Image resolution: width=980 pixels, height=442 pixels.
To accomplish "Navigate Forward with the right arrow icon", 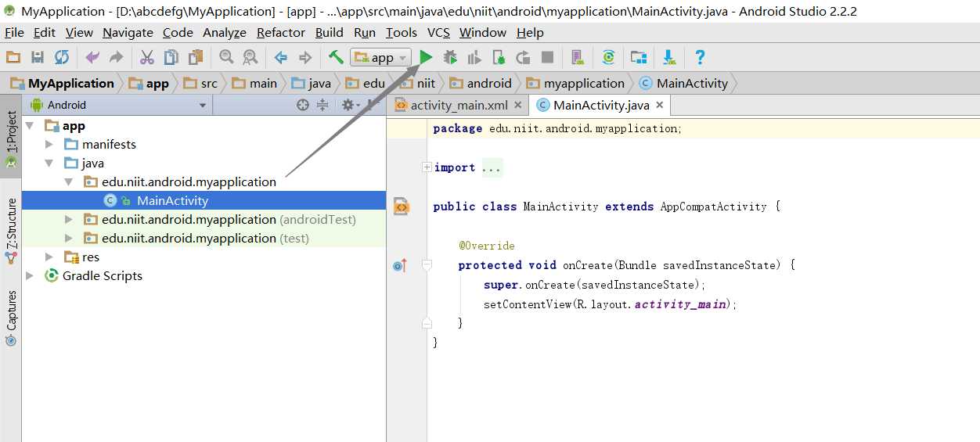I will coord(305,57).
